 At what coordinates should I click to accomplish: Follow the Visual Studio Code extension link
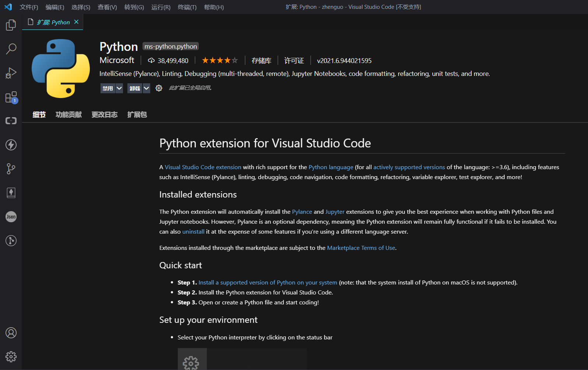203,167
